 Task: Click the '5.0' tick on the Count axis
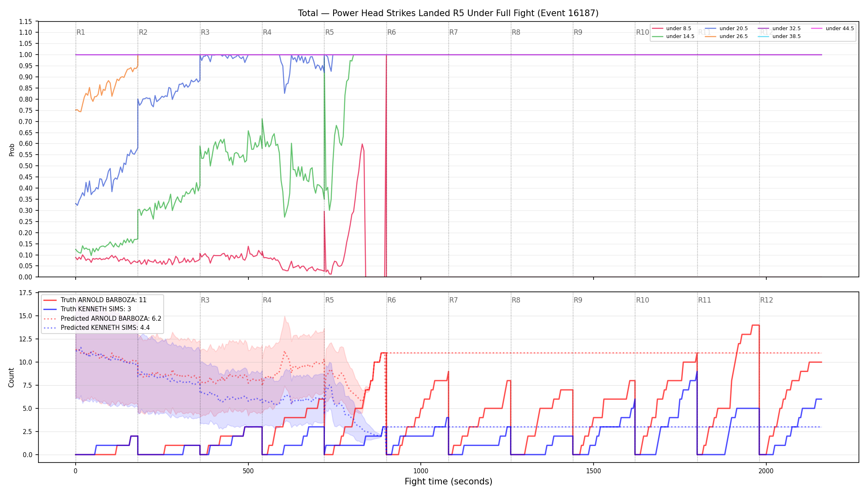tap(27, 408)
